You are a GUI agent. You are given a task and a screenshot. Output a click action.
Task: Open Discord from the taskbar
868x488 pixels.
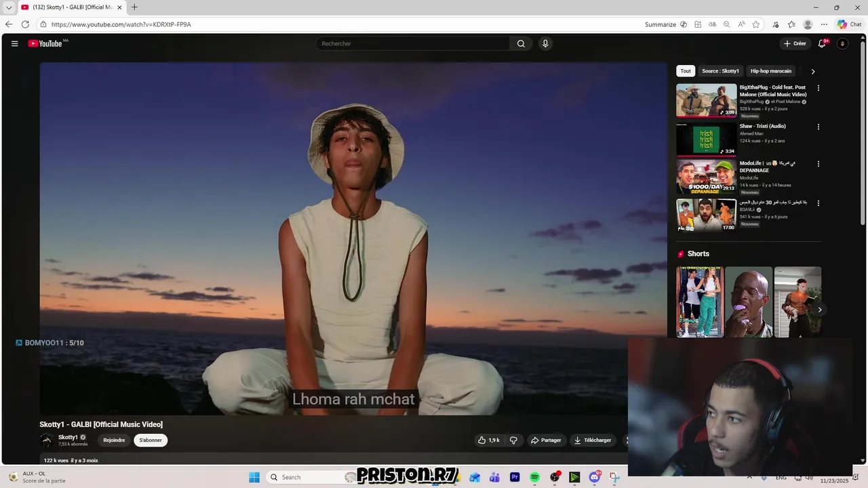(x=595, y=477)
